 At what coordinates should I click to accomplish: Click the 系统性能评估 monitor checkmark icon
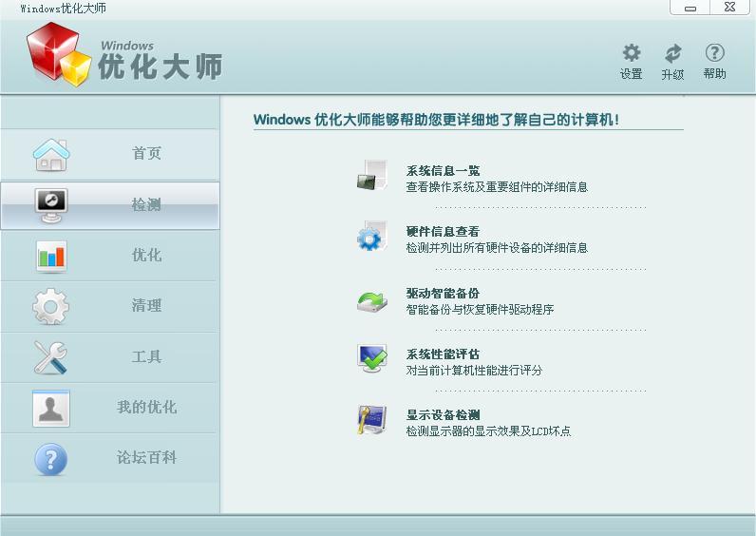tap(372, 357)
